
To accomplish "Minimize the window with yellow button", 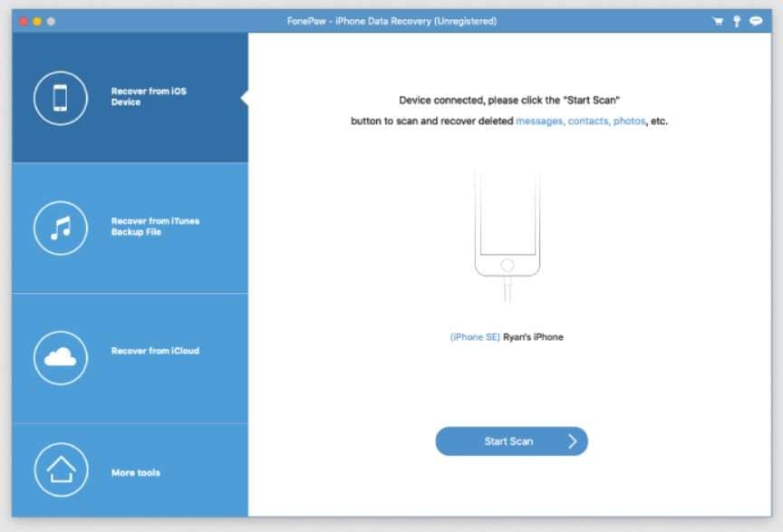I will pos(37,22).
